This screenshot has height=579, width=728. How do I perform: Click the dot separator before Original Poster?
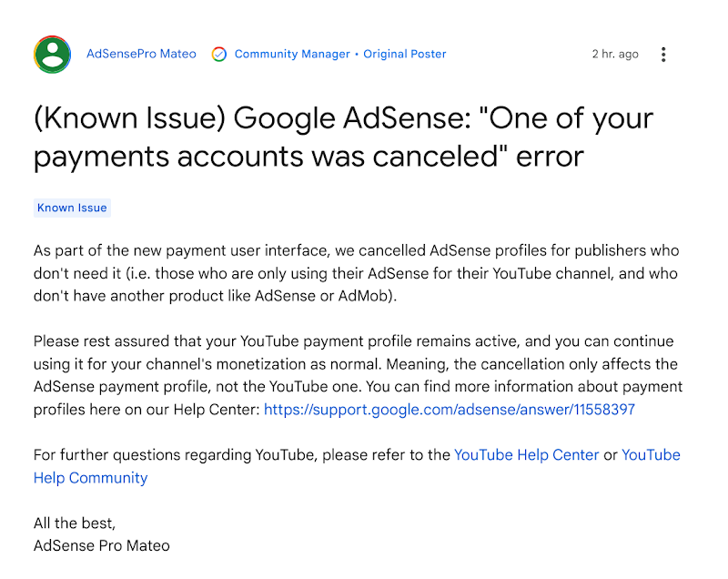[357, 55]
